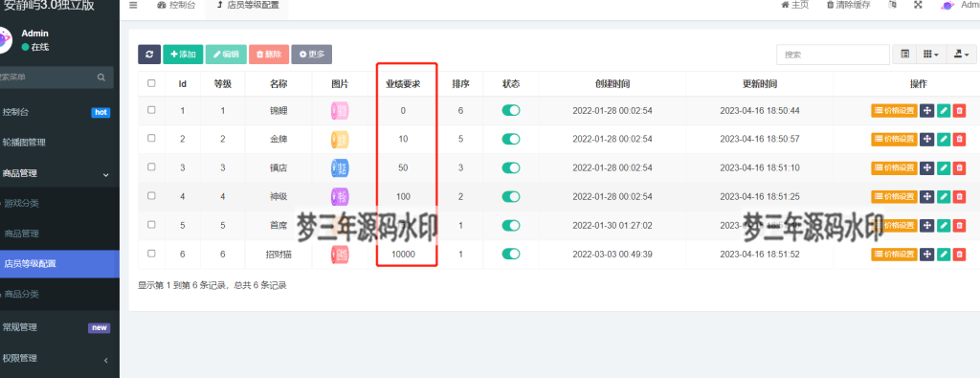The image size is (980, 378).
Task: Click the fullscreen icon in top bar
Action: pos(918,5)
